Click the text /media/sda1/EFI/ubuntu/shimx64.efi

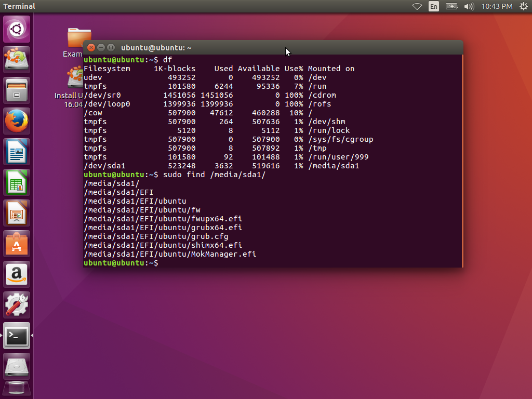pos(163,245)
